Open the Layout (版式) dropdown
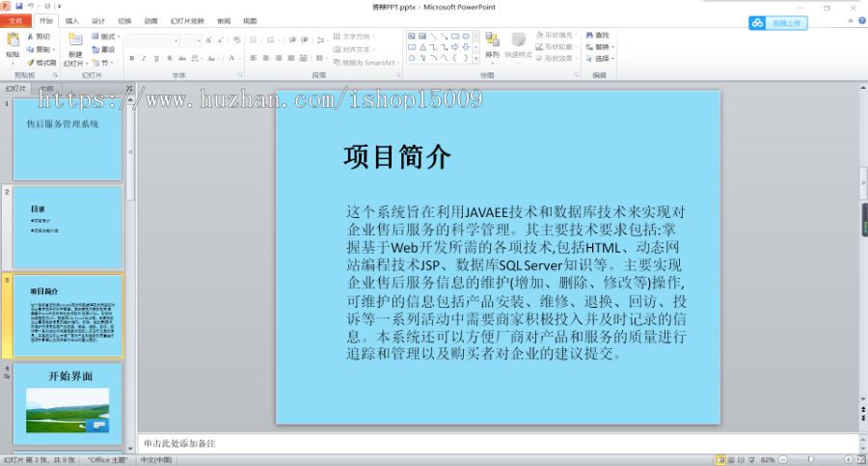Screen dimensions: 868x466 pyautogui.click(x=106, y=37)
